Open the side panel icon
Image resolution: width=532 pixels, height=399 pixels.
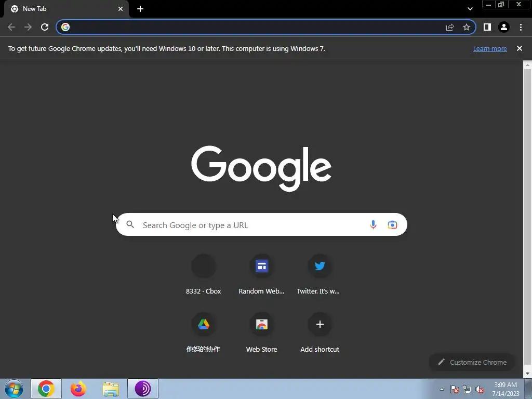pyautogui.click(x=487, y=27)
